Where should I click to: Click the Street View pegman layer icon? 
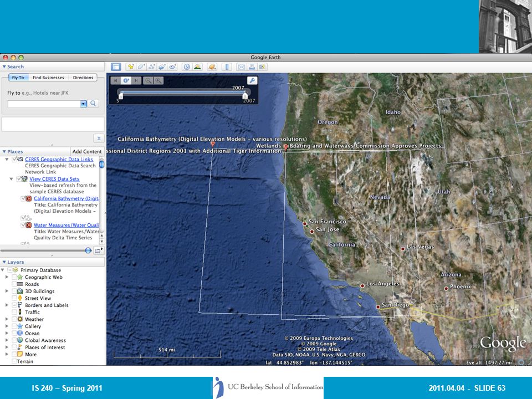tap(20, 298)
